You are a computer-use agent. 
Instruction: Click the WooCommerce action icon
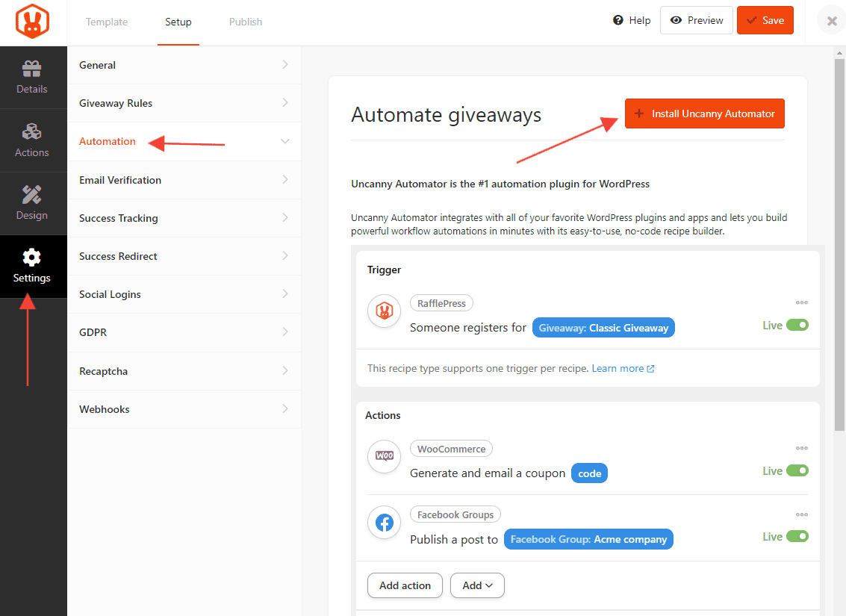pyautogui.click(x=384, y=456)
